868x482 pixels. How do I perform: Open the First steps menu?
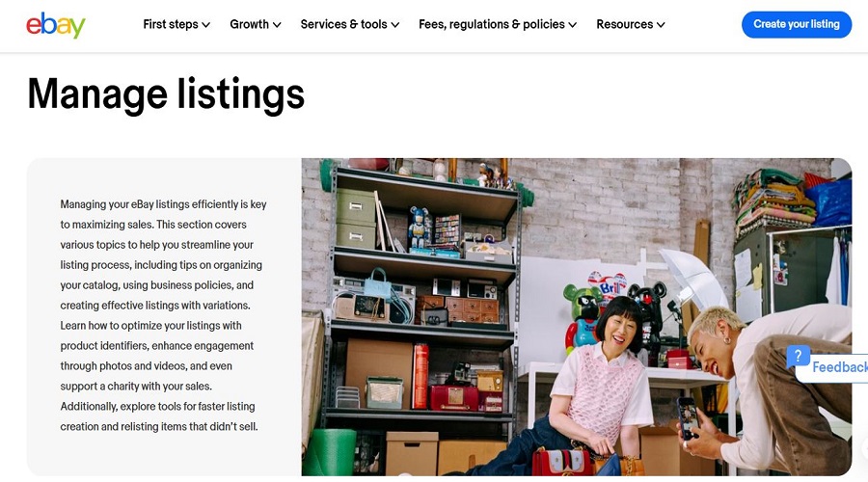176,24
